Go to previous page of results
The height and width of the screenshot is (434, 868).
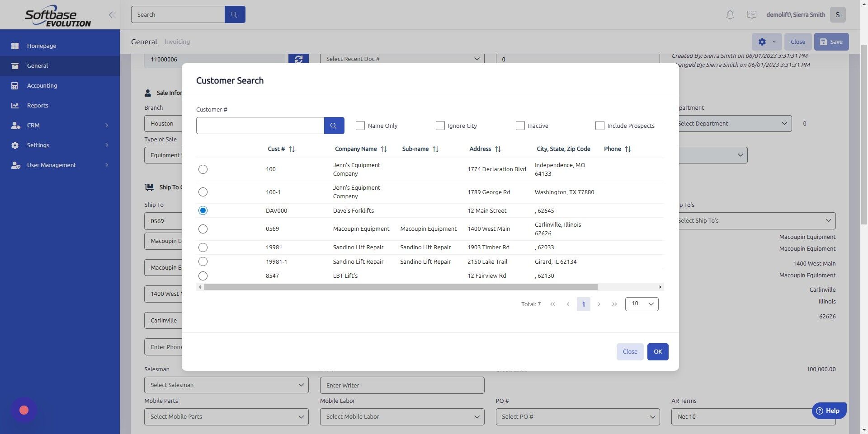(568, 304)
